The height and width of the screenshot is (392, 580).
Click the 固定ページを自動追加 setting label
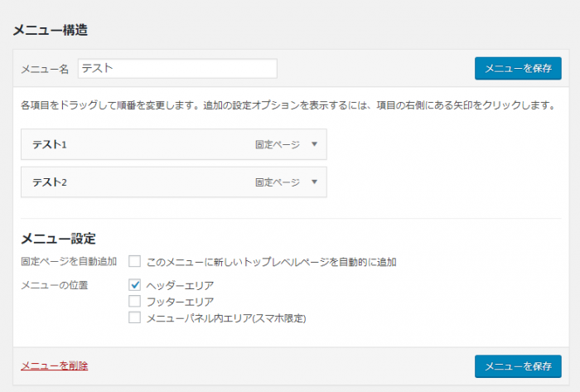(x=69, y=262)
